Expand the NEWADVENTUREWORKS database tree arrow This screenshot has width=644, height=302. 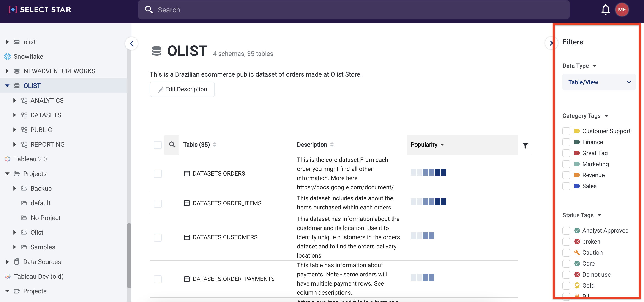(7, 71)
